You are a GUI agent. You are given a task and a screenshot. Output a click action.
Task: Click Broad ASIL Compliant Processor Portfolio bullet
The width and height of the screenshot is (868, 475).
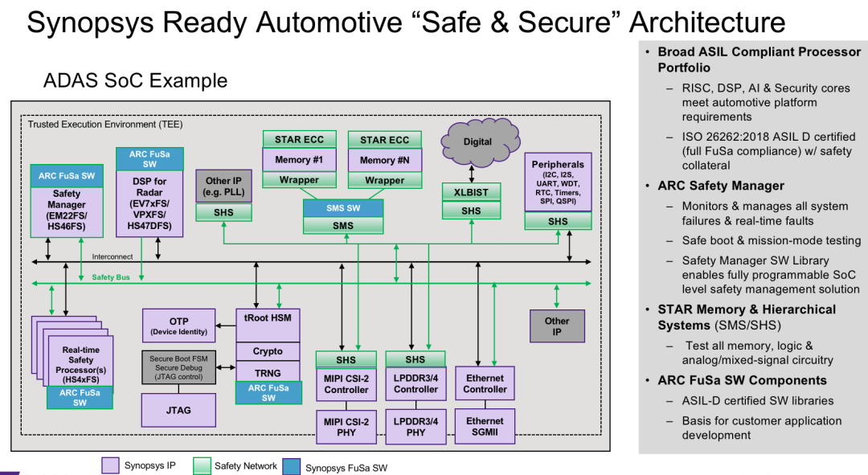(759, 59)
